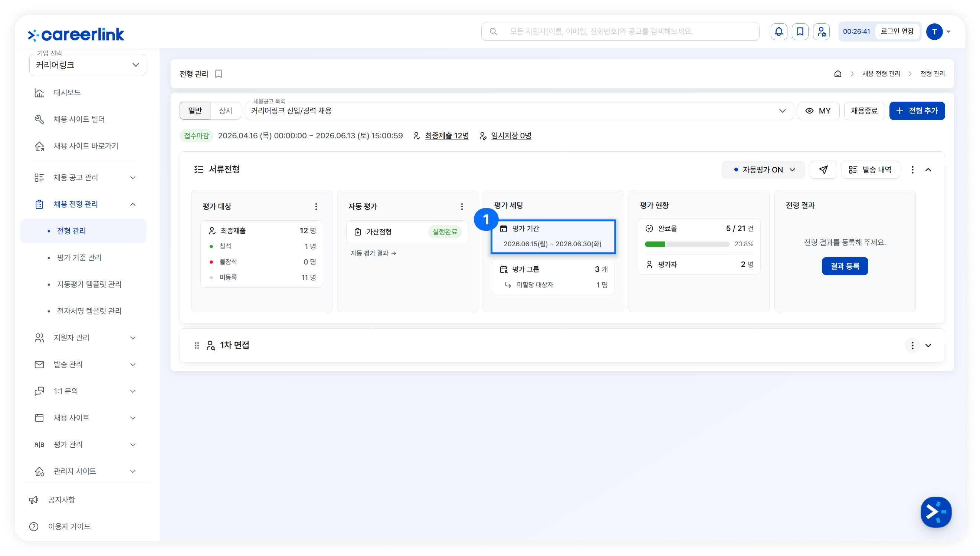Go to home via breadcrumb icon
The height and width of the screenshot is (556, 980).
(x=838, y=74)
